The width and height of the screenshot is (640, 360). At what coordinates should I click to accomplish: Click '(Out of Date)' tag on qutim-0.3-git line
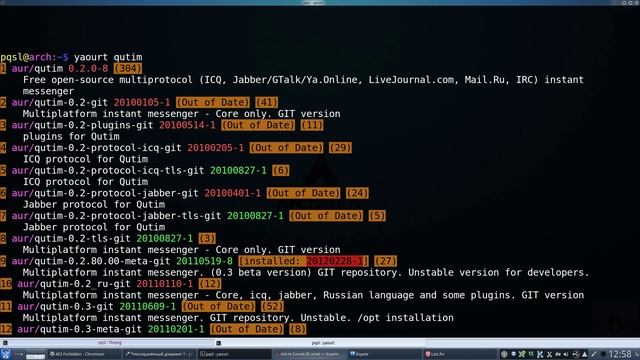[218, 307]
